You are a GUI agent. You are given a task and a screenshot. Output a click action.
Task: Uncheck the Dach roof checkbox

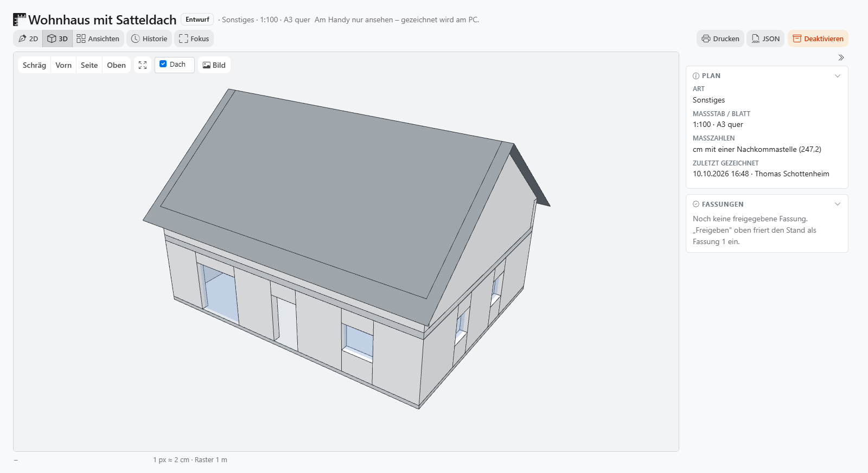tap(163, 64)
